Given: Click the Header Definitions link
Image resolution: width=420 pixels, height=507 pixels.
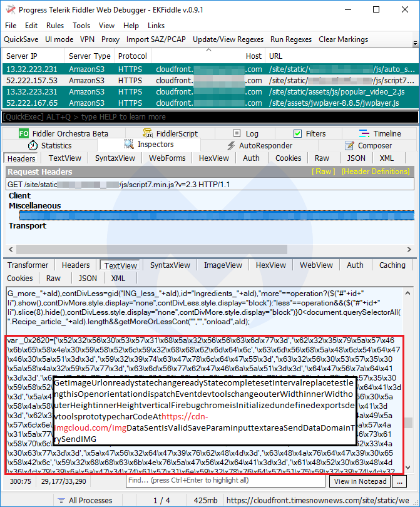Looking at the screenshot, I should 376,172.
